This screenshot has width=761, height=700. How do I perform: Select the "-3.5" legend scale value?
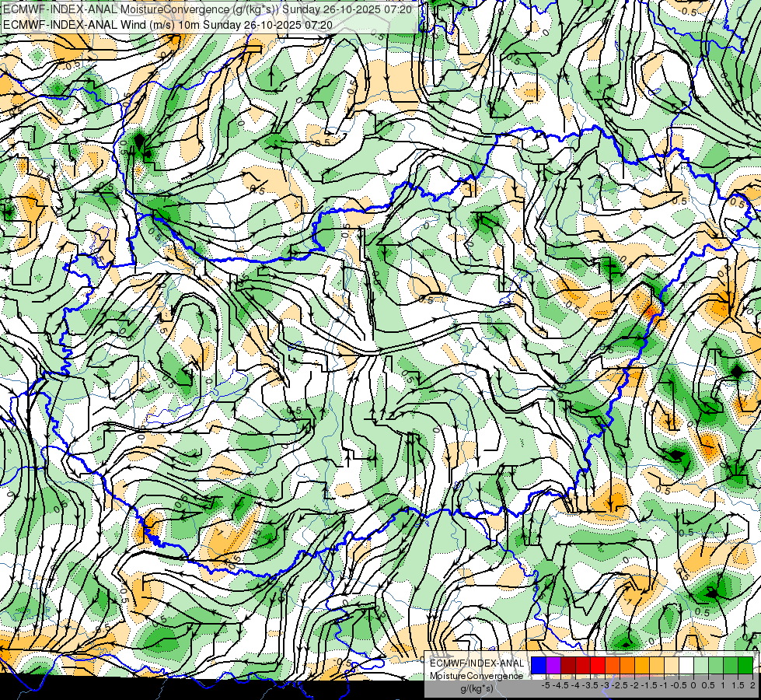(590, 685)
